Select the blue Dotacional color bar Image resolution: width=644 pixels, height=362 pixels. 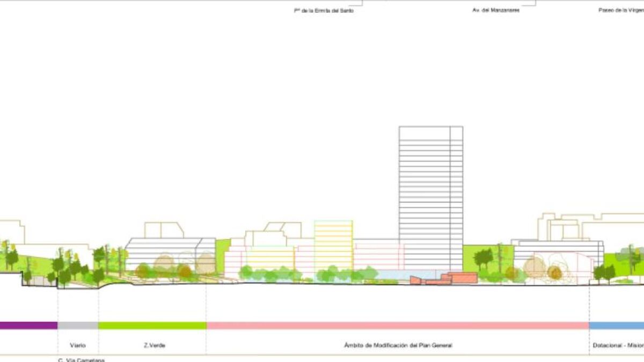tap(616, 326)
